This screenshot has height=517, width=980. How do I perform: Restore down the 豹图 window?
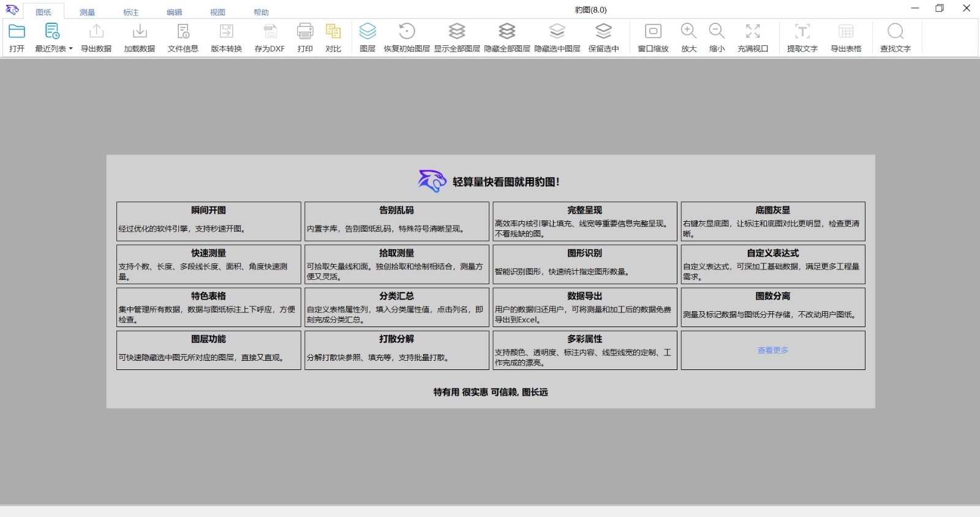click(940, 9)
